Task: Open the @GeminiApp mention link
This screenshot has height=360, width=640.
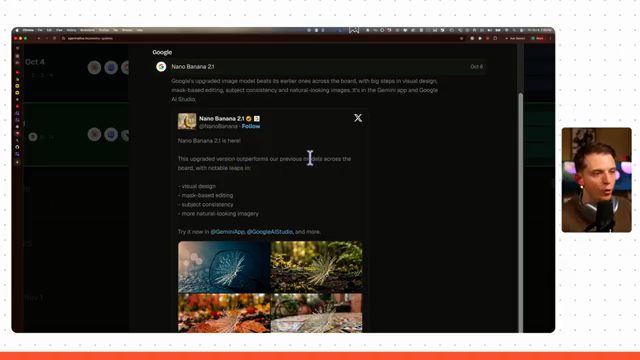Action: (x=228, y=232)
